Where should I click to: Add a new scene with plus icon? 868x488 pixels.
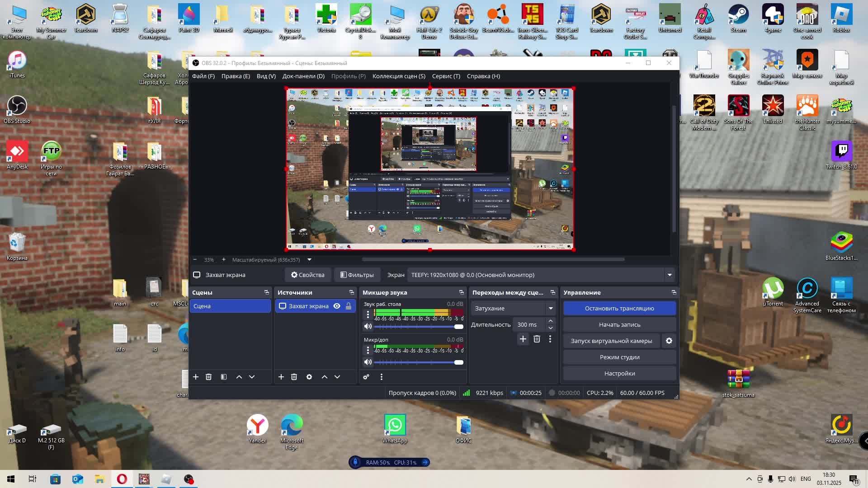(x=196, y=377)
